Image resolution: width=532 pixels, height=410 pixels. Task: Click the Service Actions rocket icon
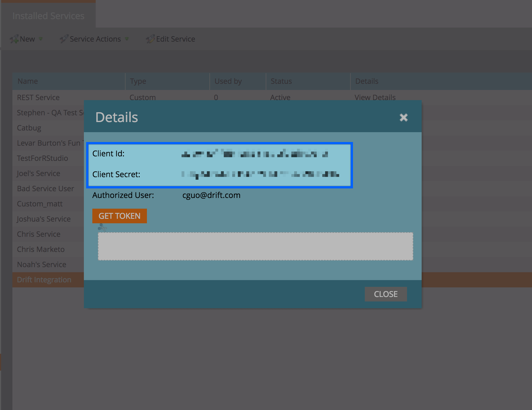pyautogui.click(x=64, y=39)
